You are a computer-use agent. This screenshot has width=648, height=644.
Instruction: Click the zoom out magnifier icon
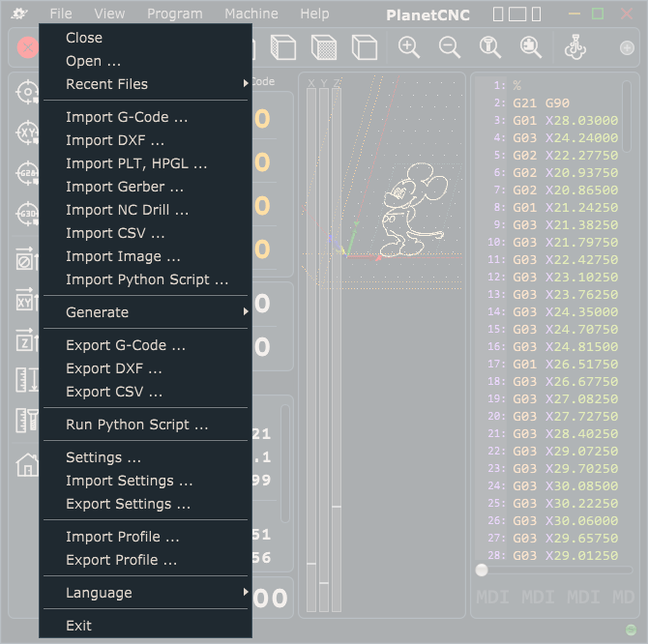[x=450, y=47]
